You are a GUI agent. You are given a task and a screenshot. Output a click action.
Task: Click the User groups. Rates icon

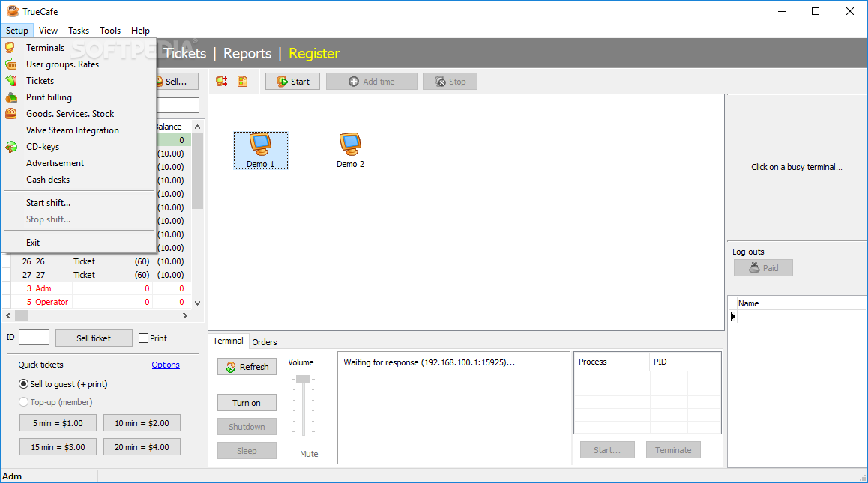click(x=10, y=64)
